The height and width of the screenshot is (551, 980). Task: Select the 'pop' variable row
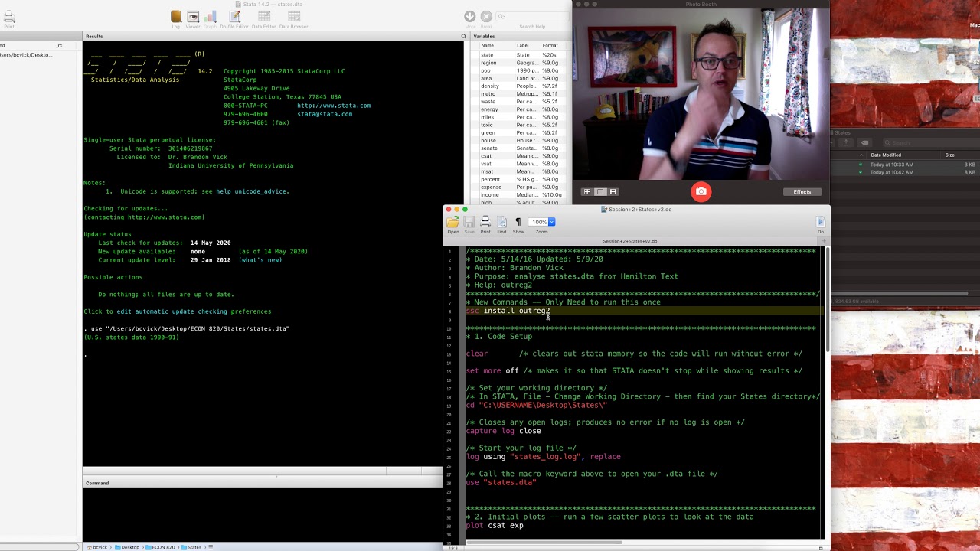click(x=521, y=70)
